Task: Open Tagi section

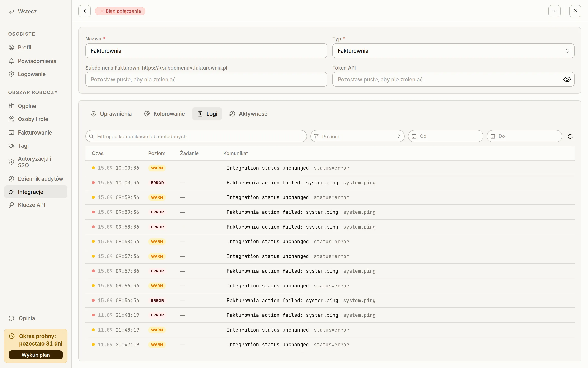Action: tap(36, 146)
